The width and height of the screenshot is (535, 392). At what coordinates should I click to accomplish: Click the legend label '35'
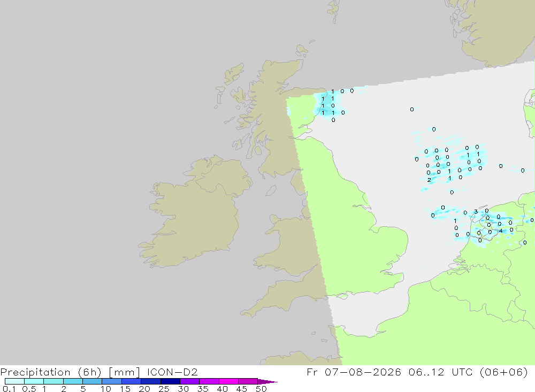[202, 389]
